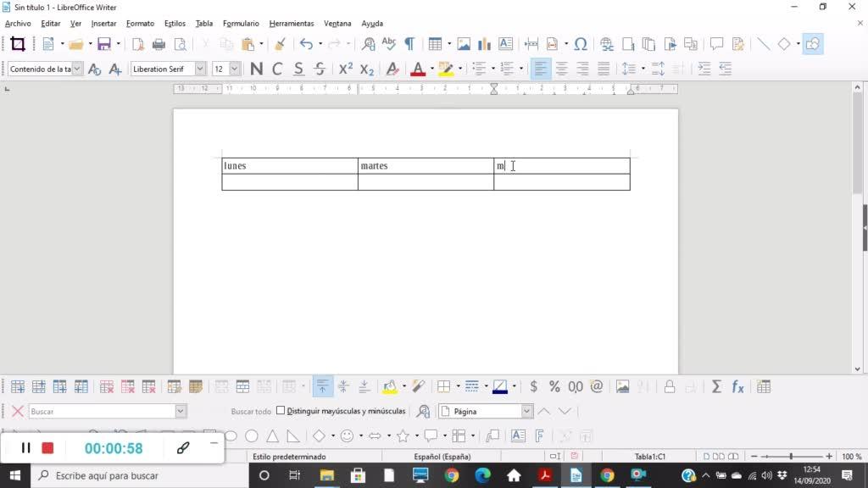Enable Distinguir mayúsculas y minúsculas checkbox

click(281, 411)
